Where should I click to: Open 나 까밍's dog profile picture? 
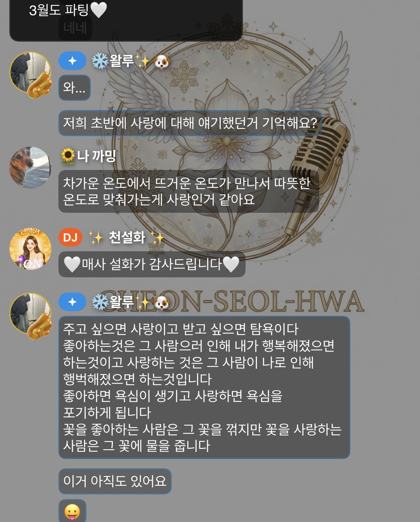tap(30, 167)
